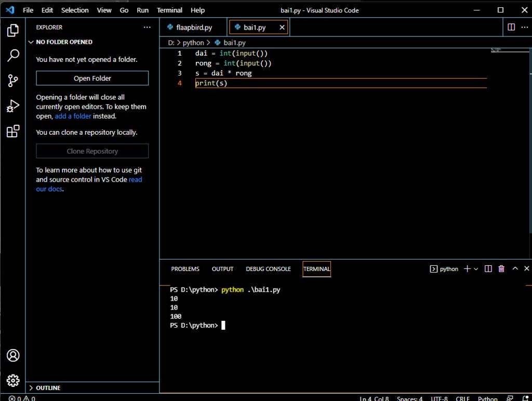Switch to the PROBLEMS panel tab

coord(185,269)
